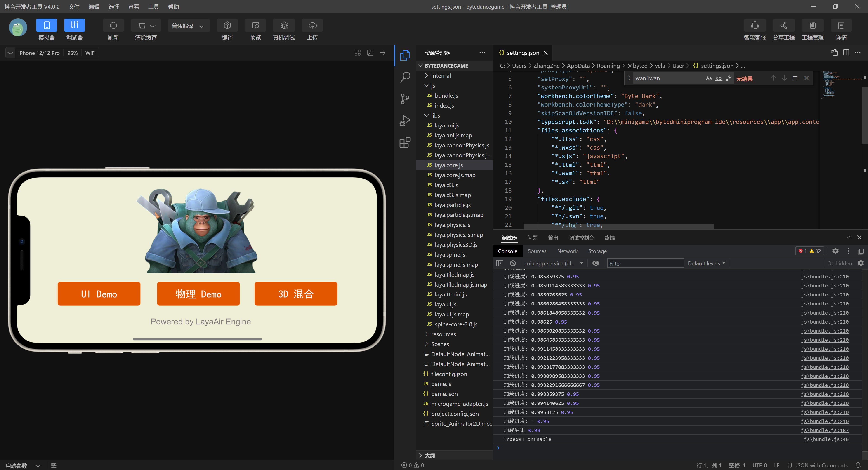Click the console Filter input field

point(645,263)
